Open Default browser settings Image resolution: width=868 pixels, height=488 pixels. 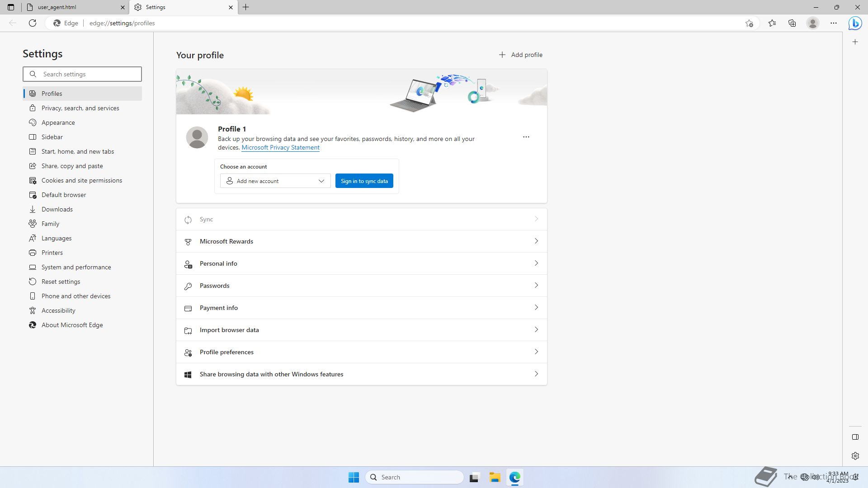tap(82, 195)
